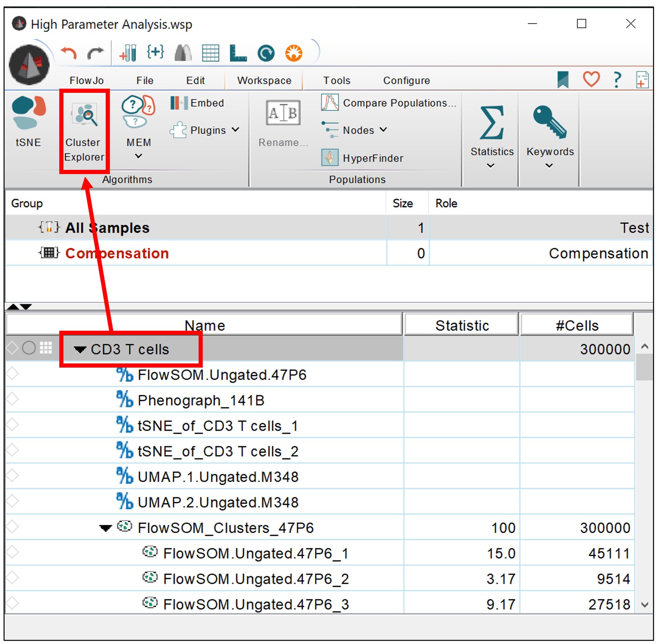Open the table editor icon
This screenshot has height=644, width=658.
pos(210,53)
